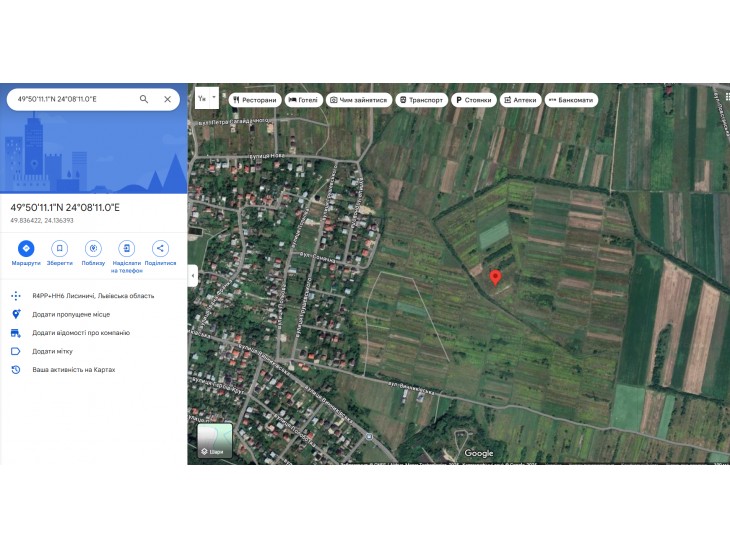Click the activity history clock icon
This screenshot has height=547, width=730.
tap(16, 370)
